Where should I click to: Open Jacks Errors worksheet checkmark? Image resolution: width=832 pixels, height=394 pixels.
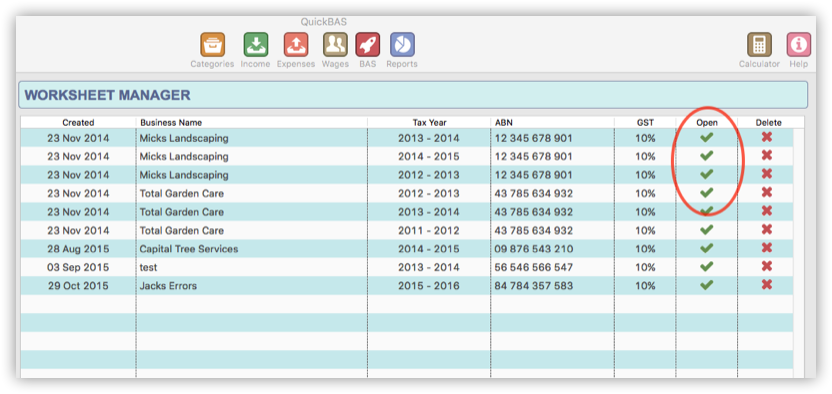(706, 285)
